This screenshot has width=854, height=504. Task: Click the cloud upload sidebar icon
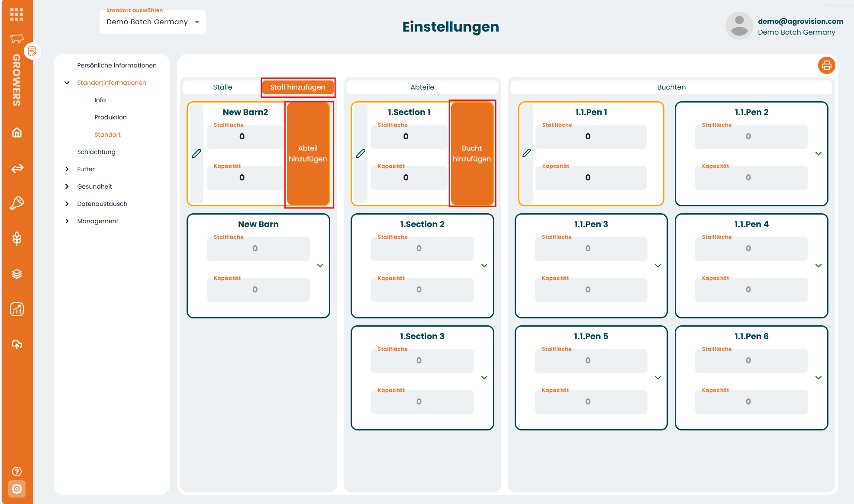[x=17, y=344]
